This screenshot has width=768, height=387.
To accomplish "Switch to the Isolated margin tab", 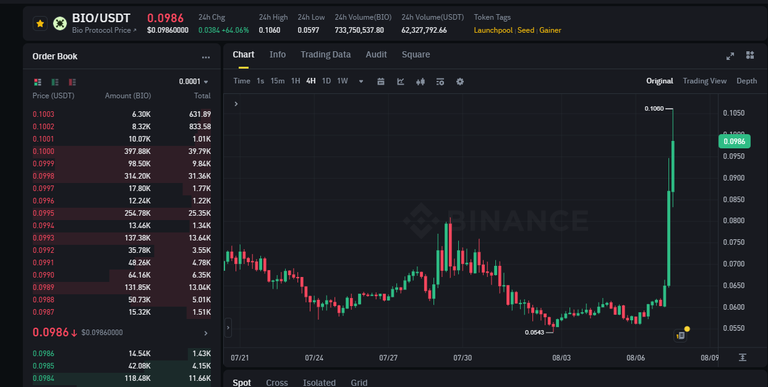I will (x=319, y=383).
